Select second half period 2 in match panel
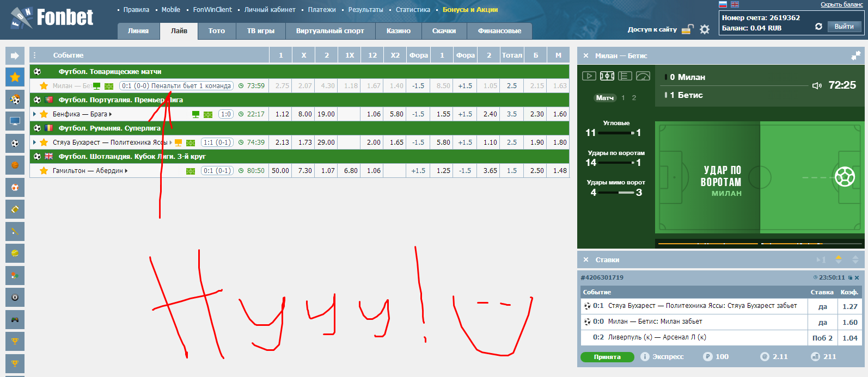Image resolution: width=868 pixels, height=377 pixels. point(634,98)
